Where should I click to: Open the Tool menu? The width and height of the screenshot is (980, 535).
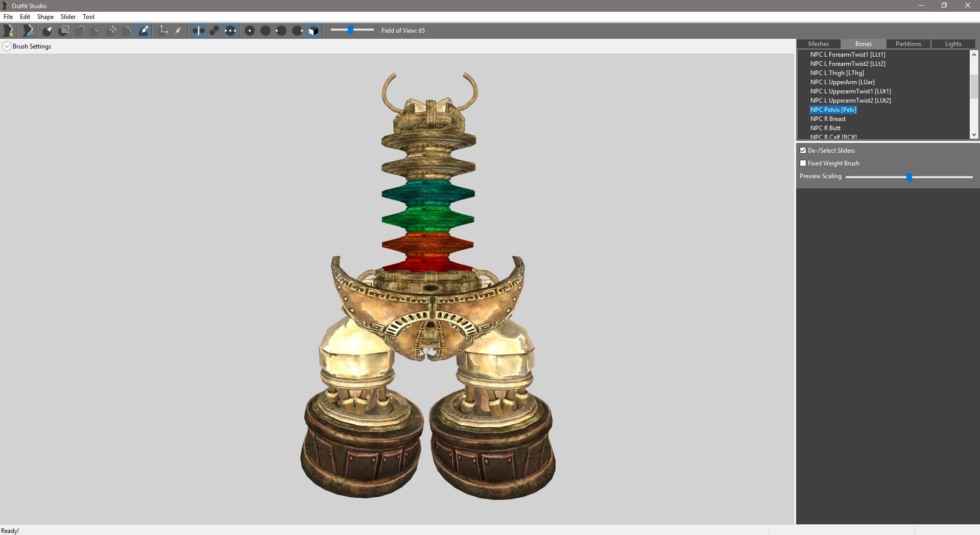[89, 17]
